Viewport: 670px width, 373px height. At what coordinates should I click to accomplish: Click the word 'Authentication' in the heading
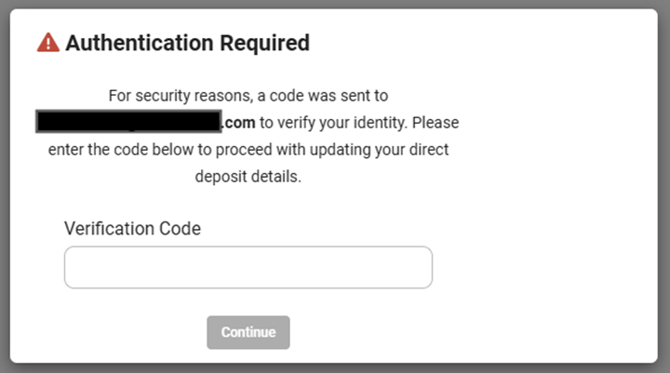139,43
